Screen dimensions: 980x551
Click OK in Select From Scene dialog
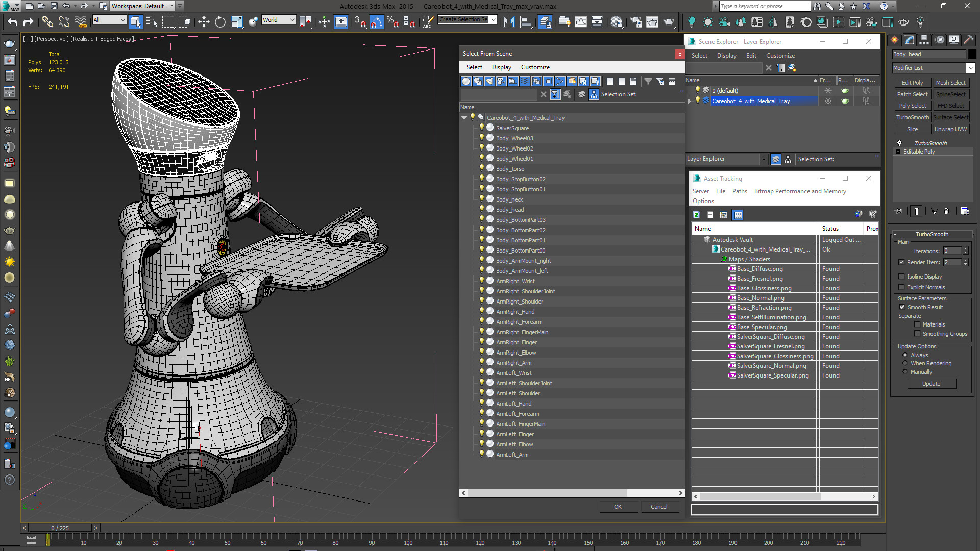(x=618, y=507)
